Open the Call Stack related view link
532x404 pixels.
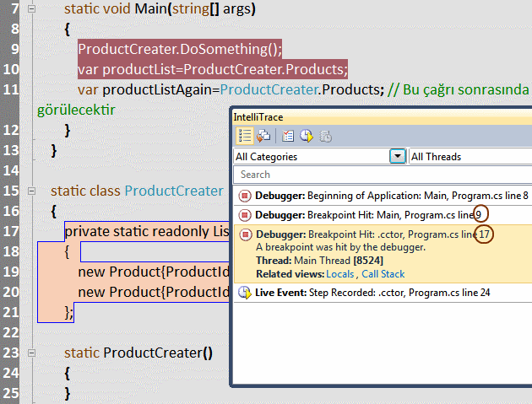tap(383, 274)
